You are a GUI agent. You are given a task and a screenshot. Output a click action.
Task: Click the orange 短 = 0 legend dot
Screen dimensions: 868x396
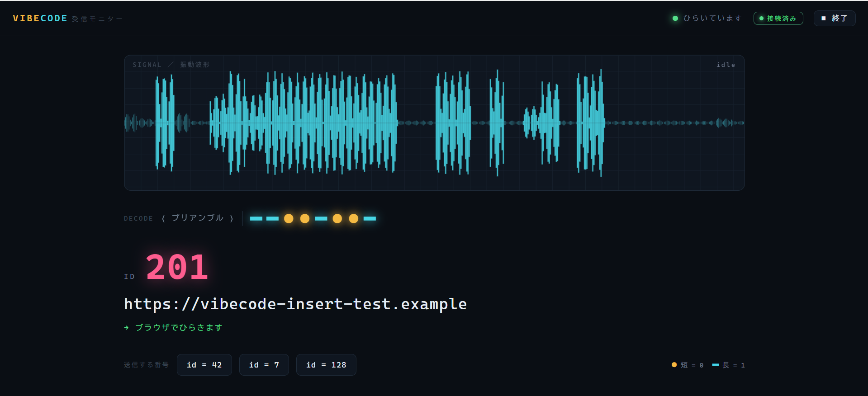click(x=674, y=365)
